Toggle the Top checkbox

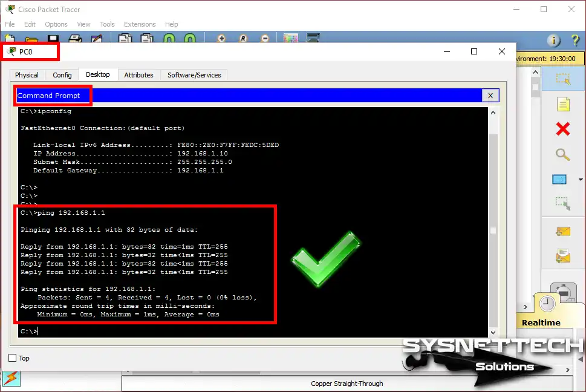pos(12,358)
